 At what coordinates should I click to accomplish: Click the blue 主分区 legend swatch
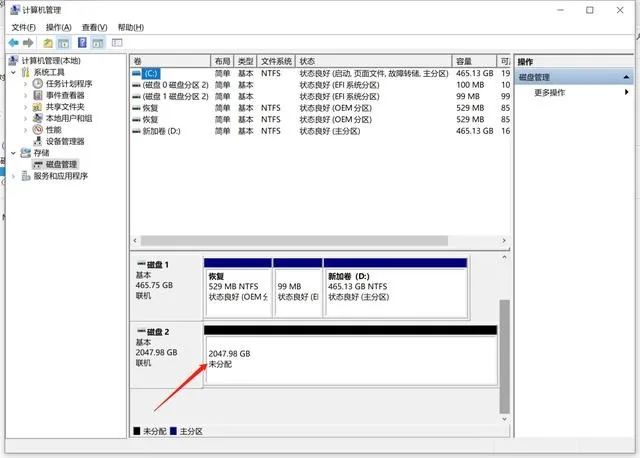point(173,431)
